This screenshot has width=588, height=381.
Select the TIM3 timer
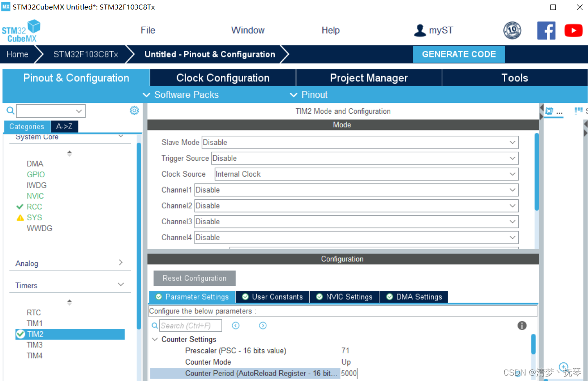coord(34,345)
